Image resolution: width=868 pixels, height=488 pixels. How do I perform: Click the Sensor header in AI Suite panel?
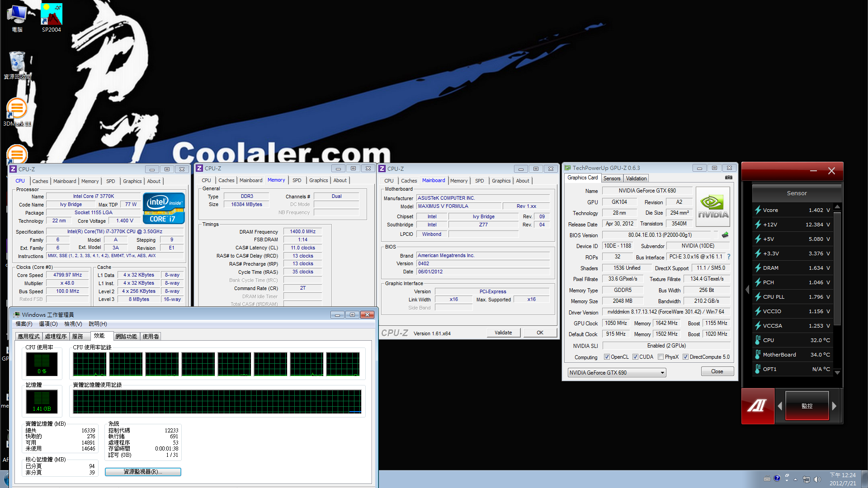tap(797, 193)
